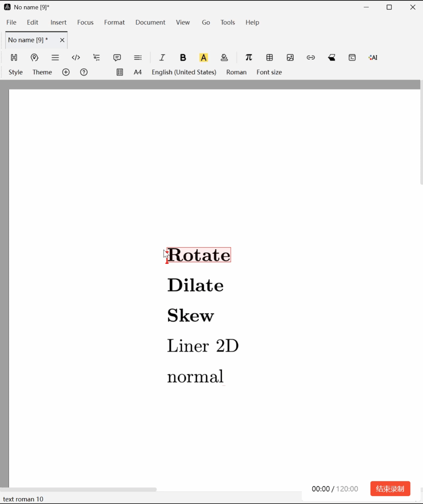This screenshot has height=504, width=423.
Task: Click the comment bubble icon
Action: (x=117, y=58)
